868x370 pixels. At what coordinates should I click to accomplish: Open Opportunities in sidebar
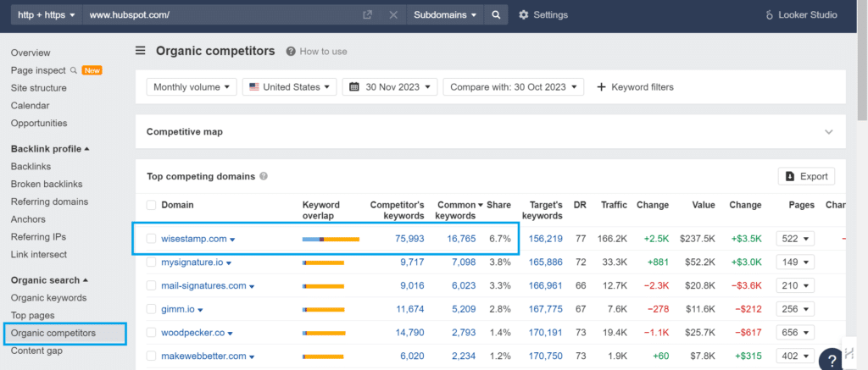pos(39,124)
